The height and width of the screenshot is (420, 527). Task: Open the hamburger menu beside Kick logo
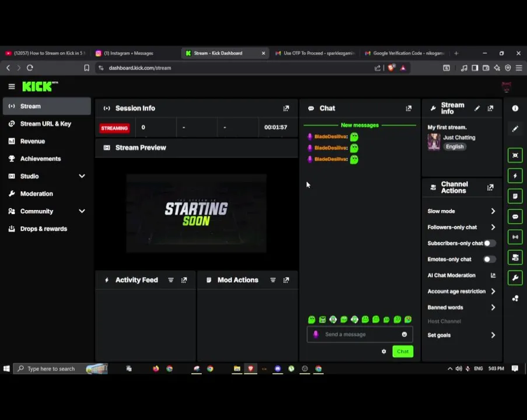tap(12, 87)
